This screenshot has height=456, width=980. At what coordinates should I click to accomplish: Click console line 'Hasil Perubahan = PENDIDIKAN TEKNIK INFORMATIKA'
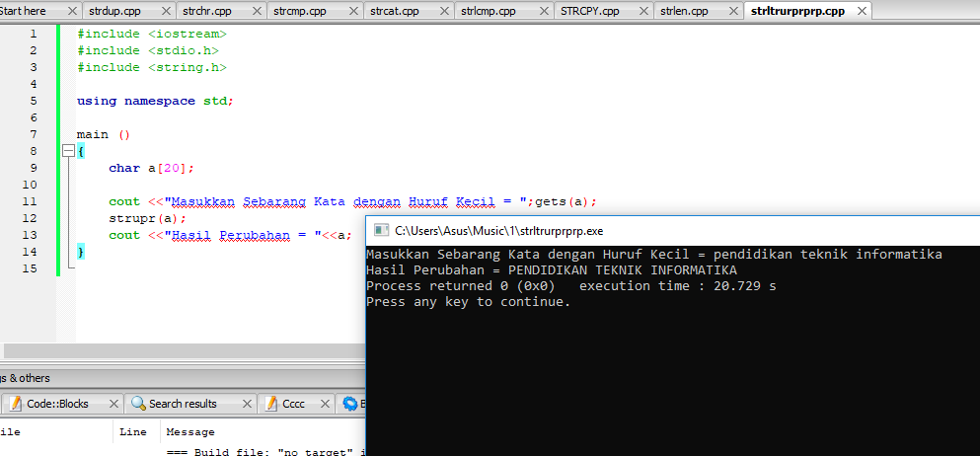[x=552, y=270]
